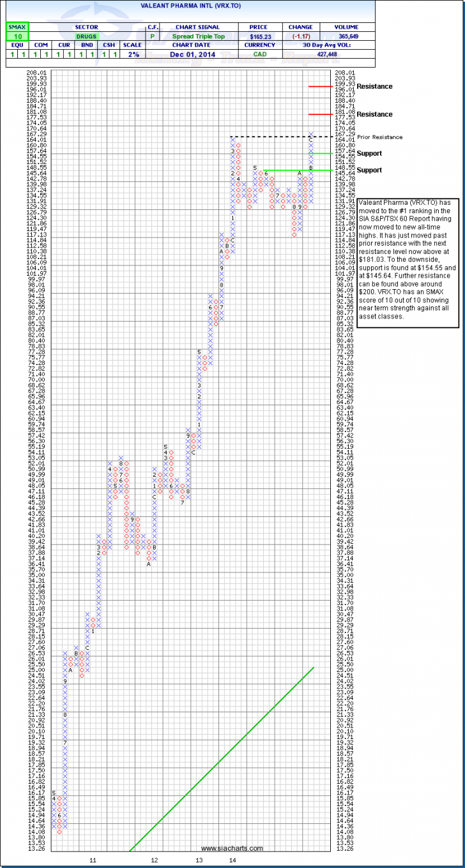Click the lower Support label near 145.64

pos(369,170)
